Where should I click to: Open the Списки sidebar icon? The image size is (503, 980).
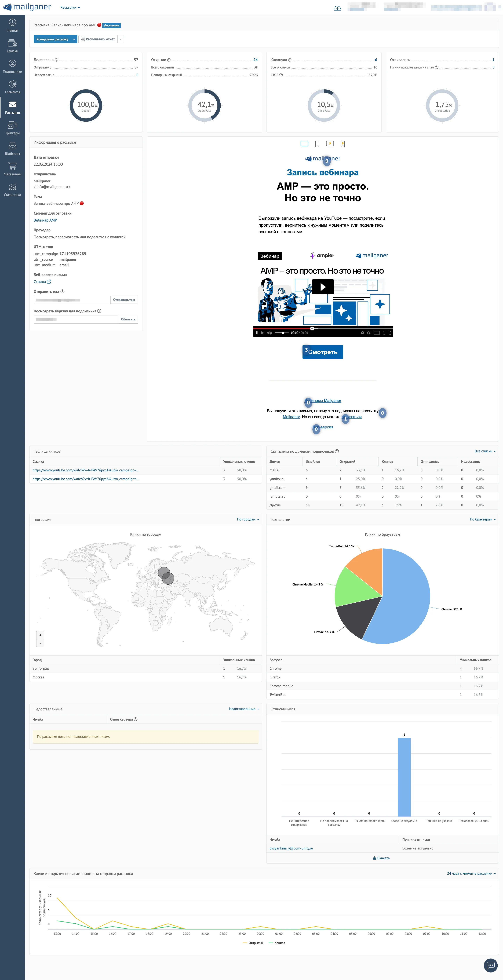(x=12, y=46)
